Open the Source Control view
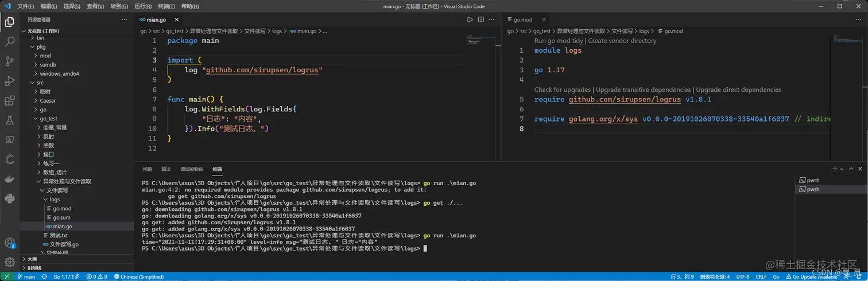This screenshot has width=868, height=281. (10, 61)
